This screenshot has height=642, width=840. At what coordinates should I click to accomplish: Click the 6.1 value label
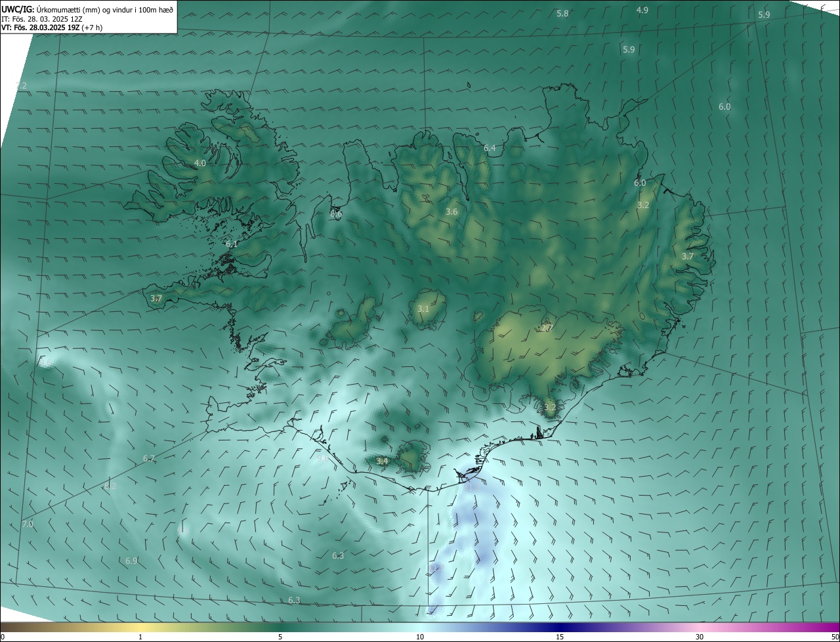point(232,244)
